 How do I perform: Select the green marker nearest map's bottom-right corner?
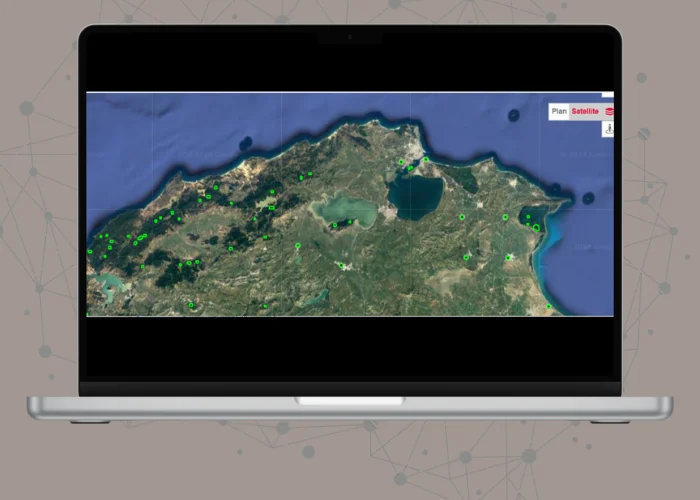pyautogui.click(x=548, y=306)
